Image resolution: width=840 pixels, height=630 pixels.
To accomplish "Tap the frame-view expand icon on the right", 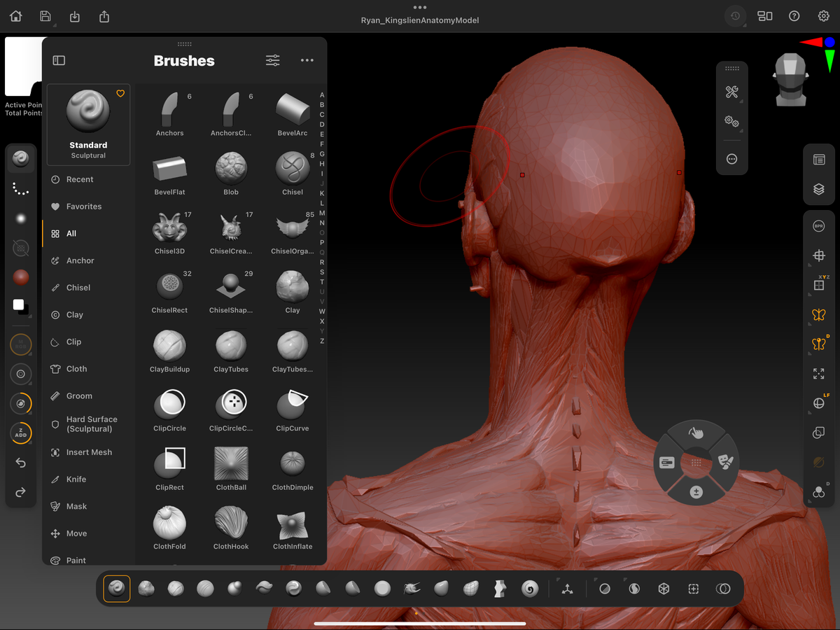I will pos(819,373).
